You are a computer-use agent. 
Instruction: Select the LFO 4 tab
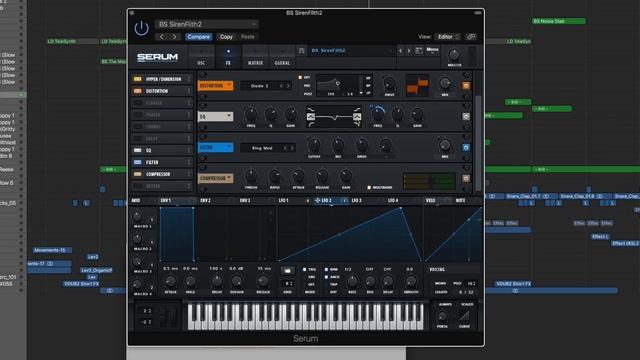click(393, 200)
